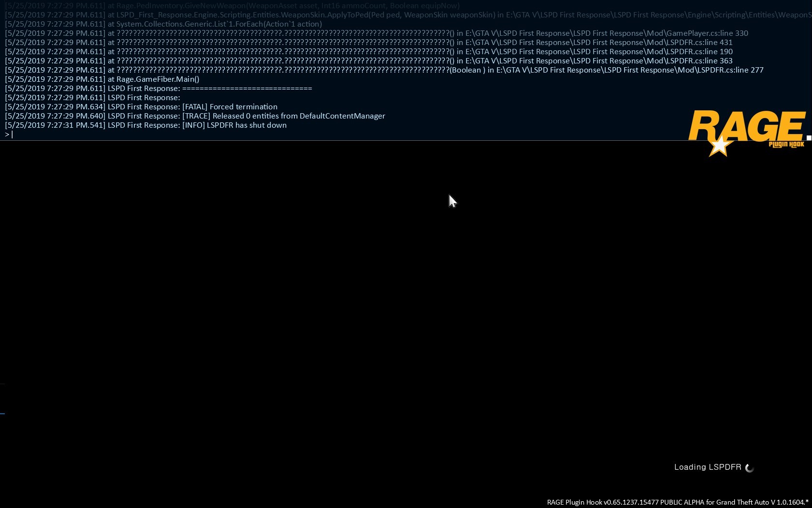Image resolution: width=812 pixels, height=508 pixels.
Task: Select the "[TRACE] Released 0 entities" log line
Action: 195,116
